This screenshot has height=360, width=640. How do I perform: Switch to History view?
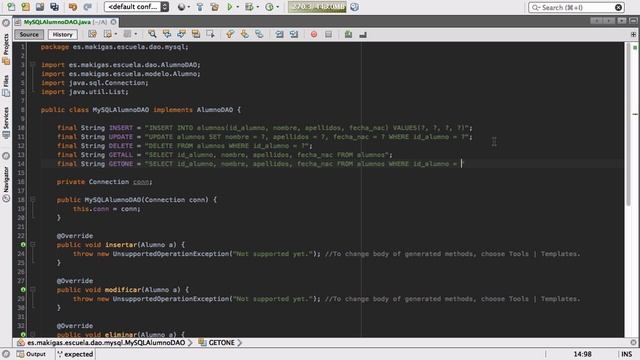point(62,34)
